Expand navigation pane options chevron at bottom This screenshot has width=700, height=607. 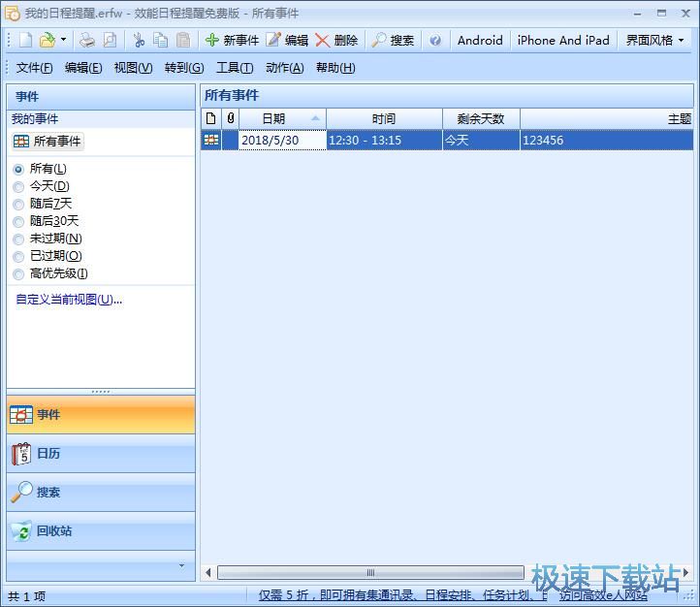pyautogui.click(x=180, y=565)
